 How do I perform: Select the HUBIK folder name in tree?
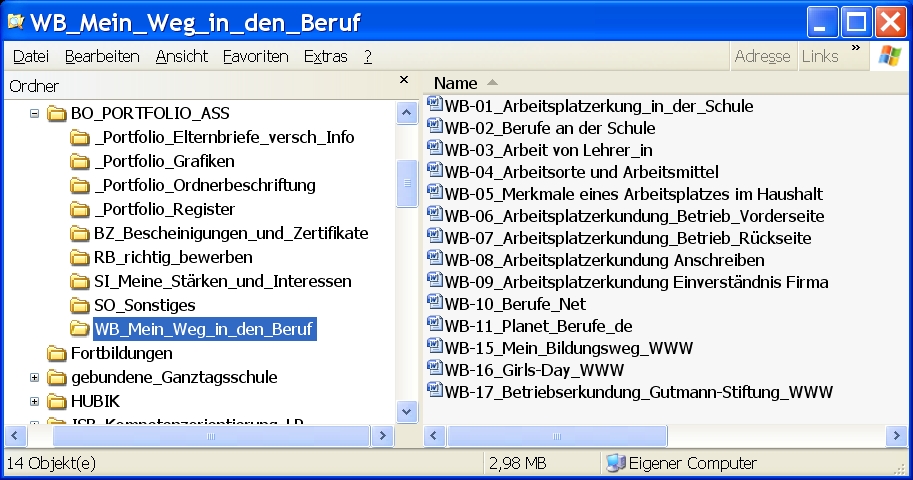click(x=95, y=401)
